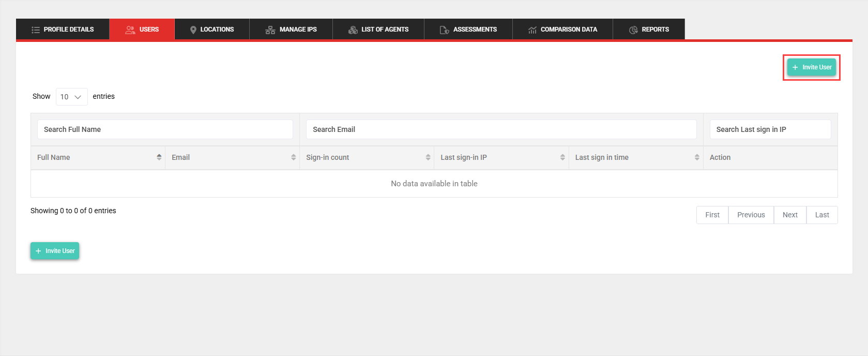
Task: Go to the Next page
Action: pos(789,215)
